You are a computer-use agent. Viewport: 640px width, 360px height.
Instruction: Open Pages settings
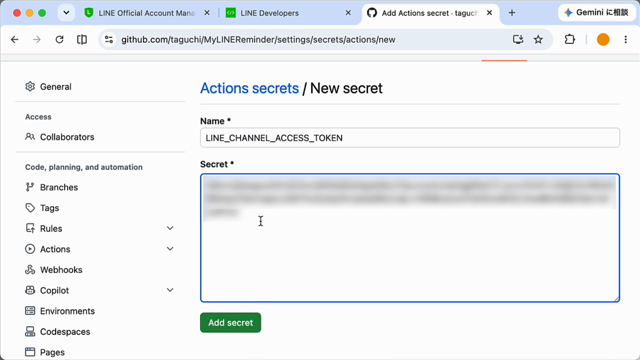tap(52, 352)
